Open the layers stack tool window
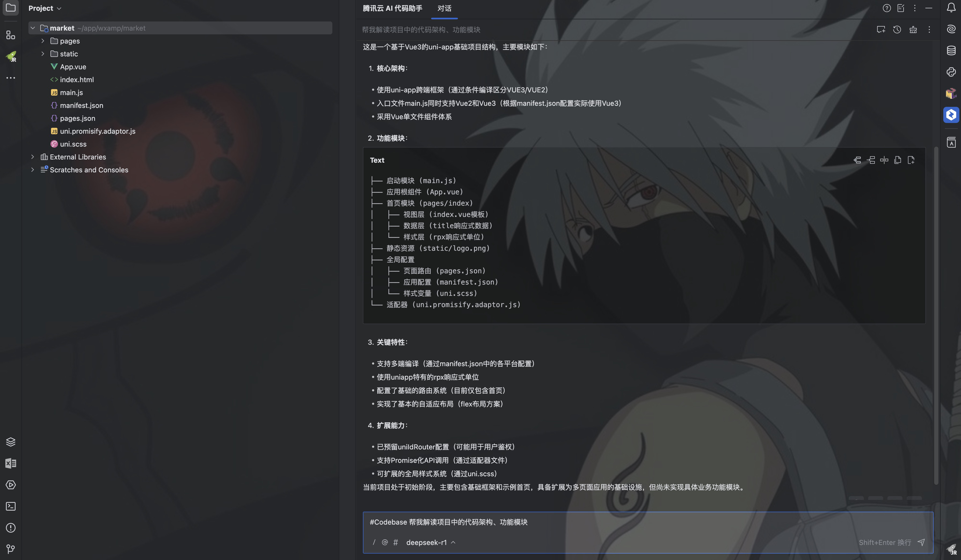 (x=11, y=442)
